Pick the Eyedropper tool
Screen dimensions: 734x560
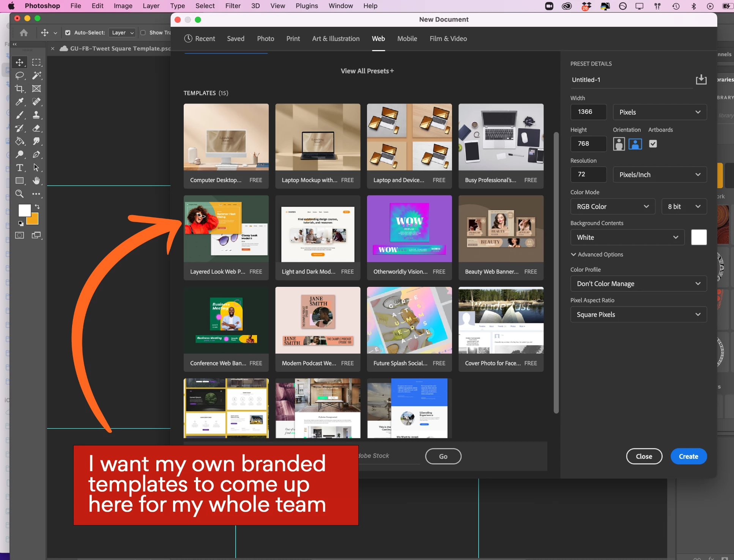tap(19, 102)
